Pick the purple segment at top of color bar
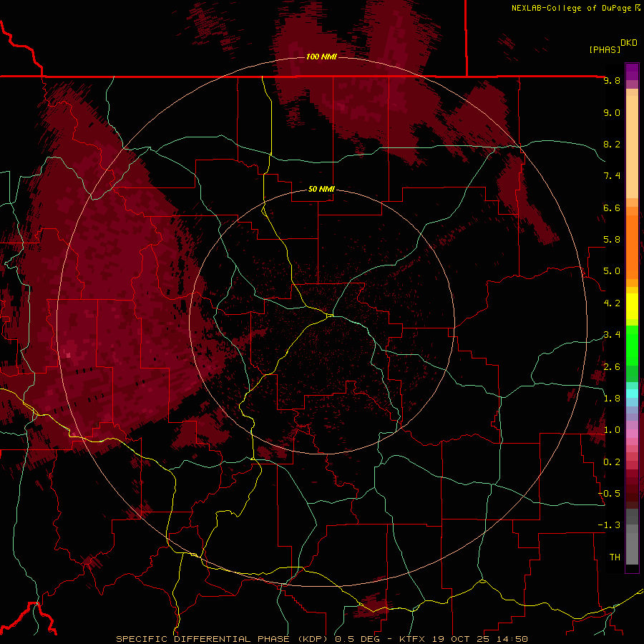644x644 pixels. coord(632,72)
